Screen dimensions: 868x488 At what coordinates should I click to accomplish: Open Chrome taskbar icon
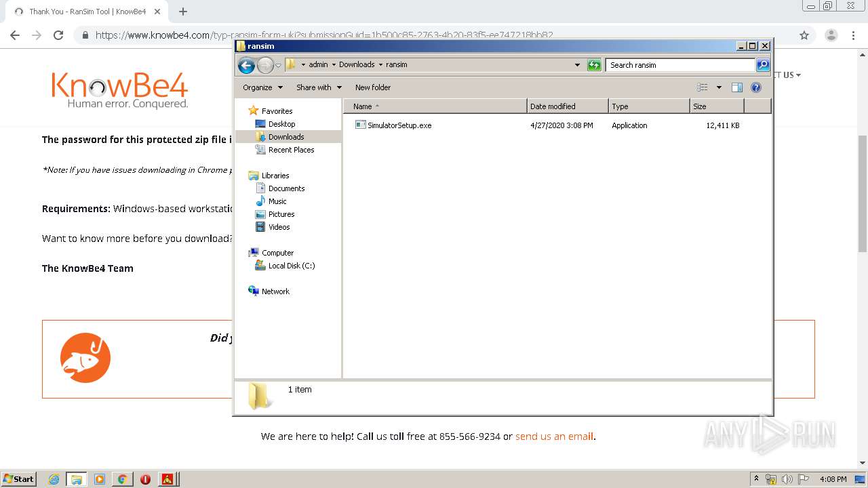(122, 479)
